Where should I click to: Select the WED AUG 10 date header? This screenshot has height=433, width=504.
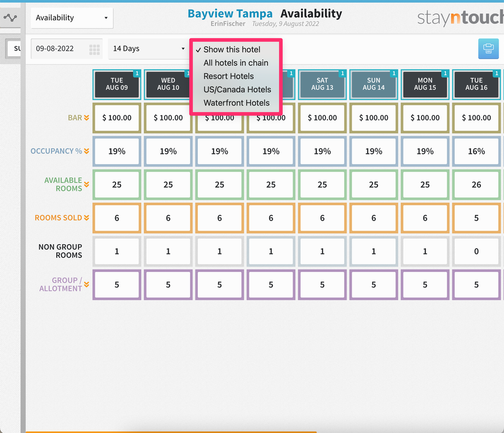pos(168,84)
